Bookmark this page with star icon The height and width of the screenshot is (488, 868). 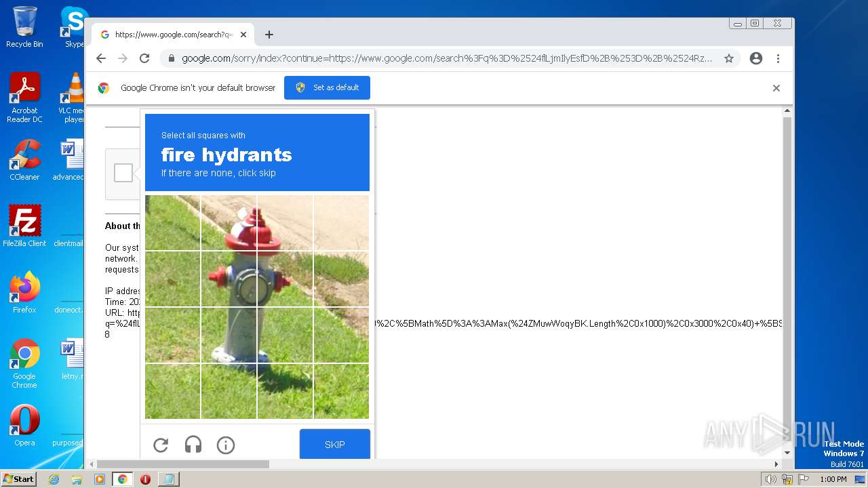click(x=729, y=58)
